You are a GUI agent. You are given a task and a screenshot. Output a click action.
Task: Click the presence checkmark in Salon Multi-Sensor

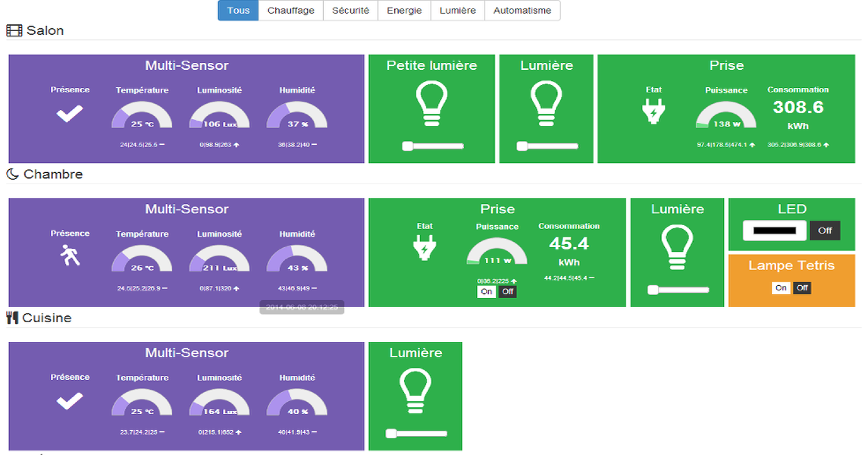coord(69,113)
